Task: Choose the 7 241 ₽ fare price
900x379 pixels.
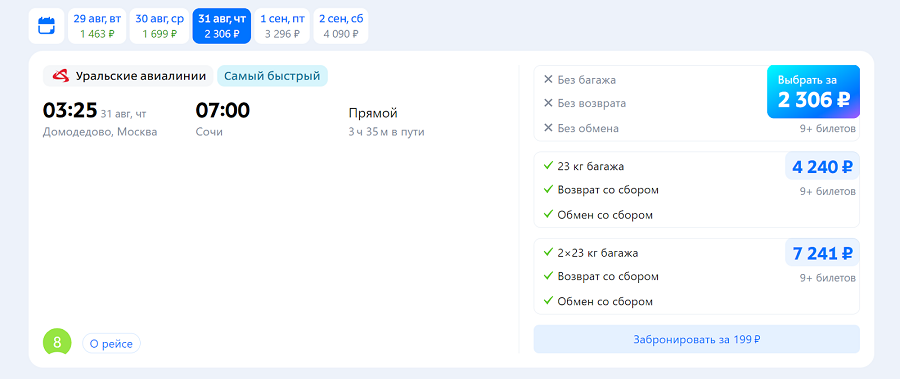Action: pos(822,253)
